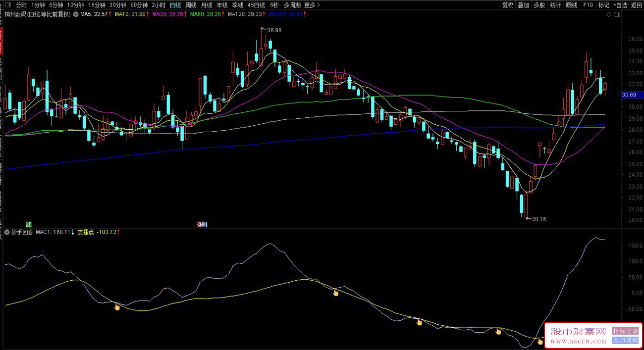644x350 pixels.
Task: Click the MA120: 29.33 indicator value
Action: [246, 14]
